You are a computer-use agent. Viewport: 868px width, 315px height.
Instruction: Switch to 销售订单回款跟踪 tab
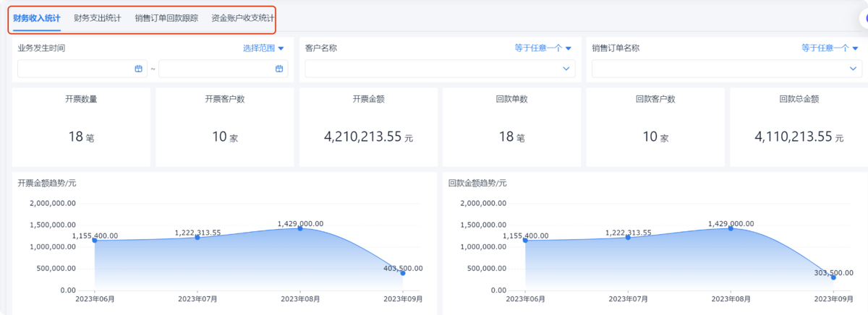coord(166,17)
